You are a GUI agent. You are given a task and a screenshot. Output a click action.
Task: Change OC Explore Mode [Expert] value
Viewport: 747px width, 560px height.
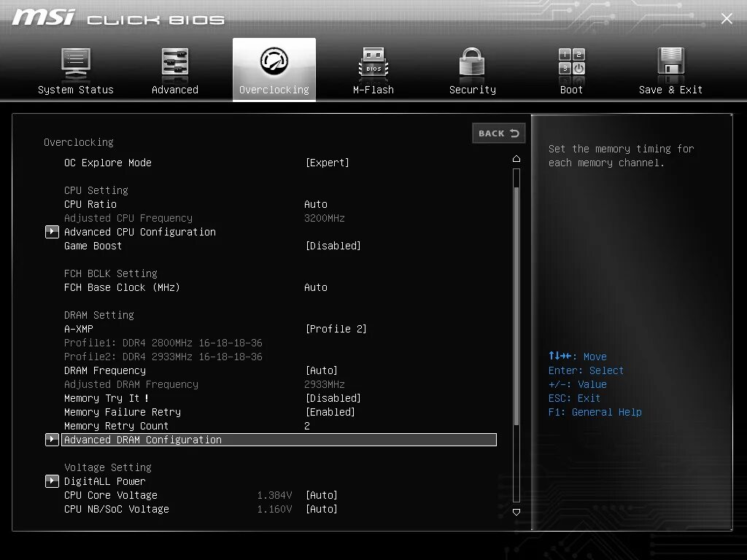tap(328, 163)
